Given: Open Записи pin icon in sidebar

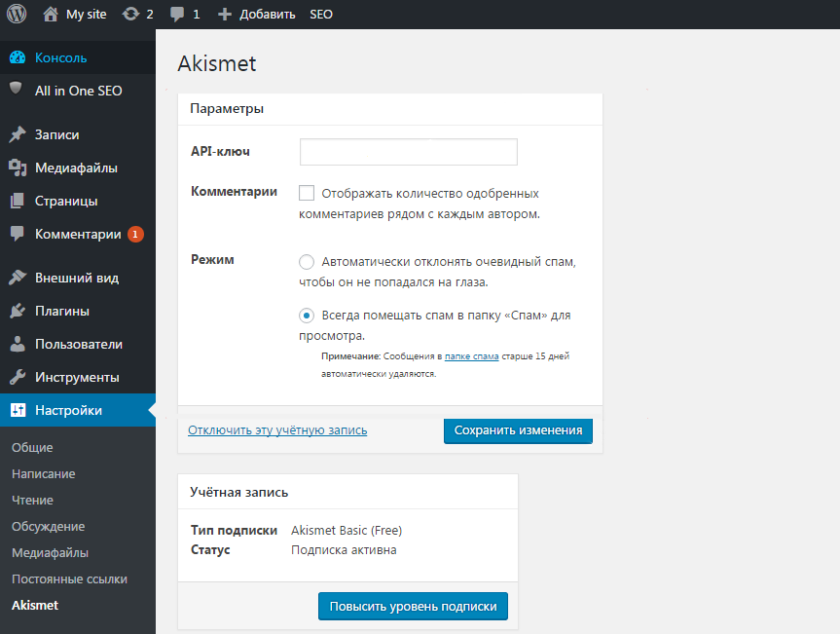Looking at the screenshot, I should [17, 135].
